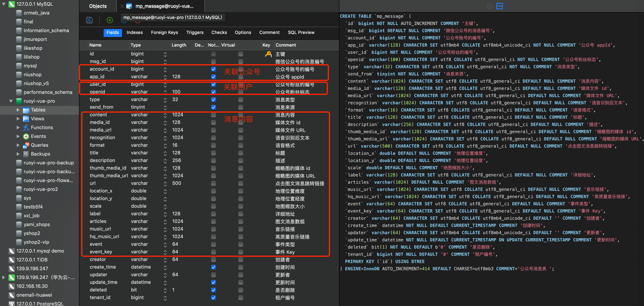The image size is (644, 306).
Task: Close the mp_message table tab
Action: click(122, 6)
